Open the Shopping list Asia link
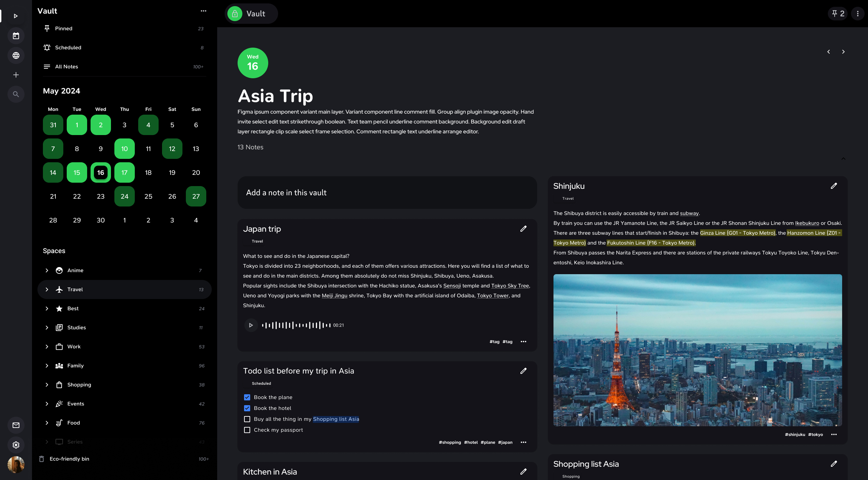Screen dimensions: 868x480 coord(336,419)
